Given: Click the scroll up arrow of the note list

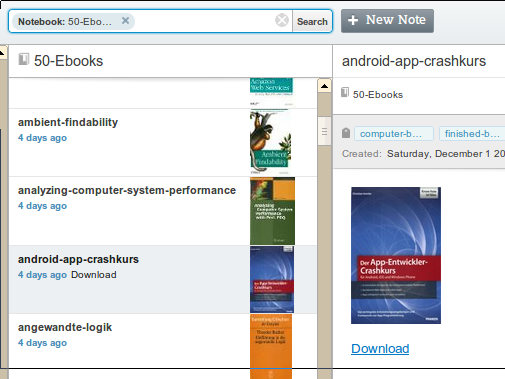Looking at the screenshot, I should tap(324, 86).
